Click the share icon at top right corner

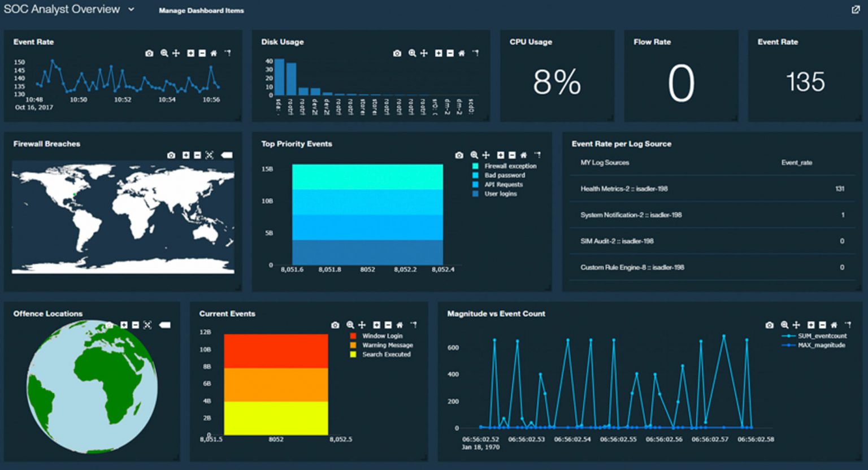tap(856, 10)
